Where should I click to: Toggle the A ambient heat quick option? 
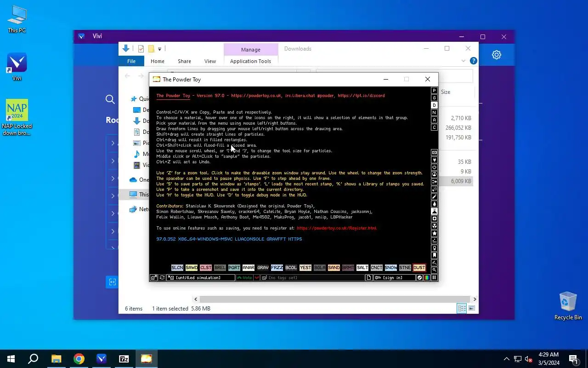[x=434, y=120]
